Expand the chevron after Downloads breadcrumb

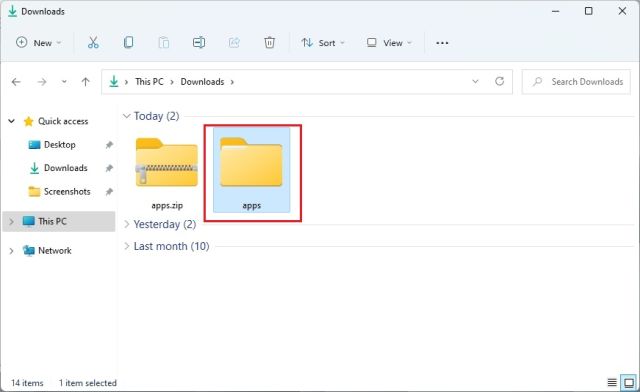click(x=232, y=82)
